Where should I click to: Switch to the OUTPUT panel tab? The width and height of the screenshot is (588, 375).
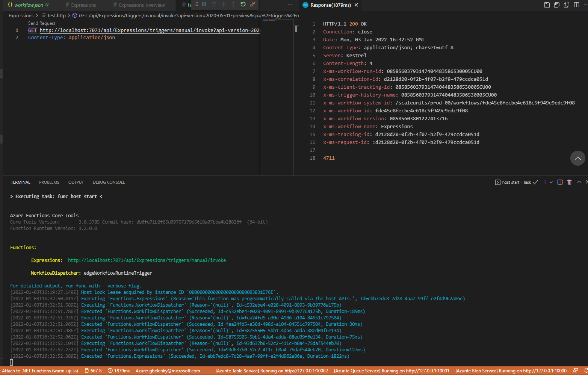(x=76, y=182)
